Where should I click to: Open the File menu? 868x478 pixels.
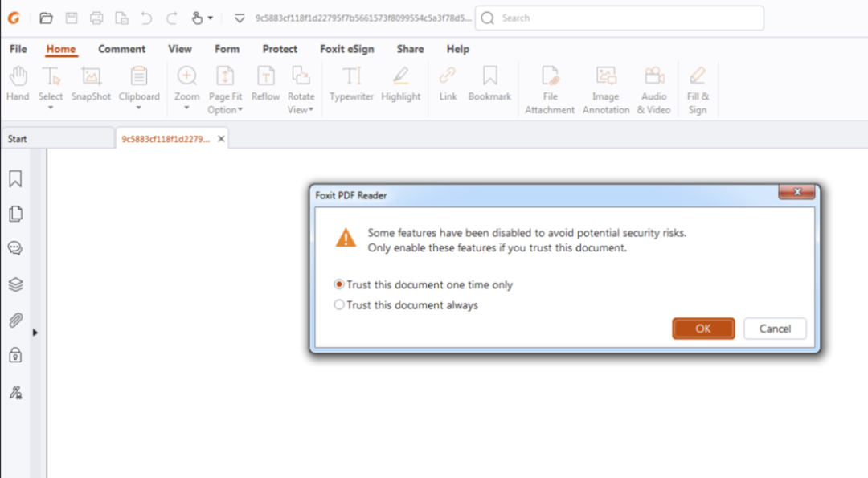tap(18, 49)
